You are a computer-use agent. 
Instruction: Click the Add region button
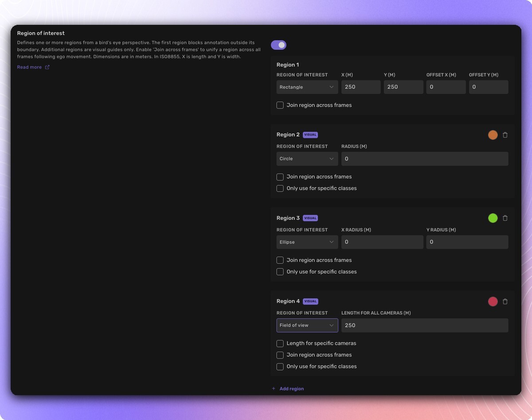(x=291, y=389)
